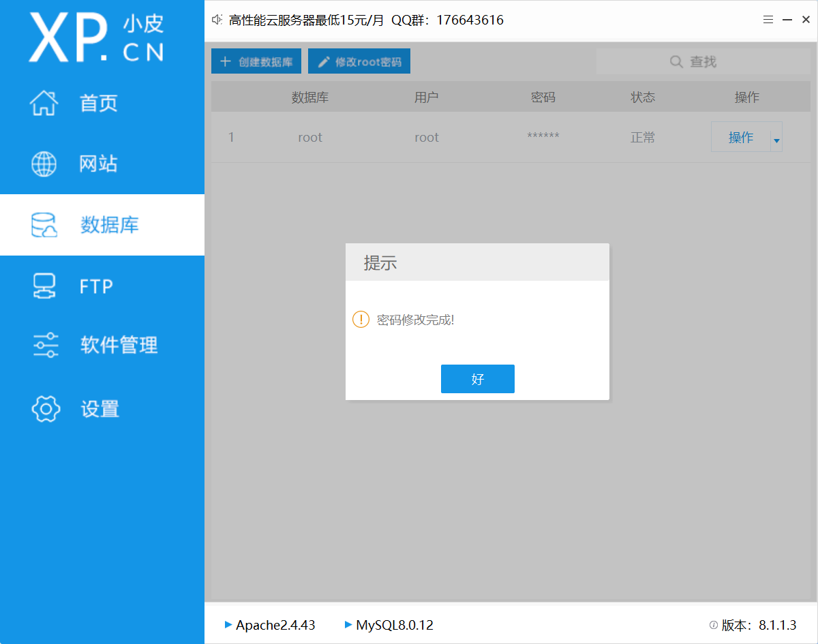Image resolution: width=818 pixels, height=644 pixels.
Task: Expand the 操作 dropdown arrow in root row
Action: coord(776,141)
